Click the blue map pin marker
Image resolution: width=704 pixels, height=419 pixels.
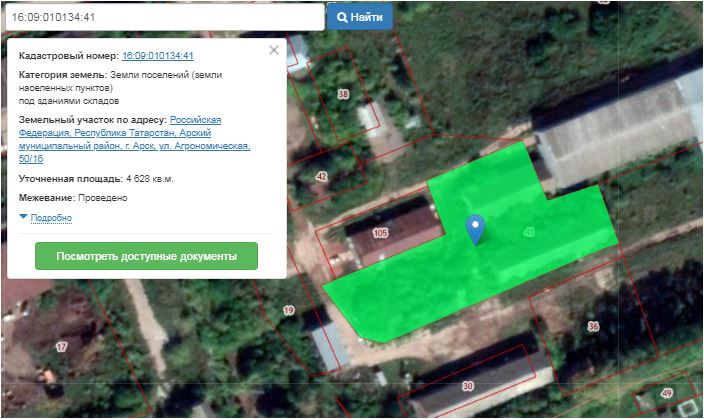click(x=478, y=229)
